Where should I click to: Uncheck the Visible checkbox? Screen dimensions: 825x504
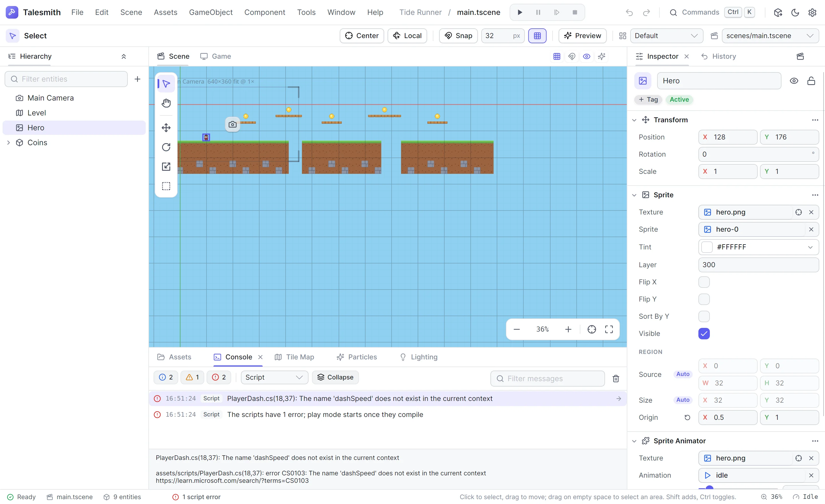pos(704,334)
